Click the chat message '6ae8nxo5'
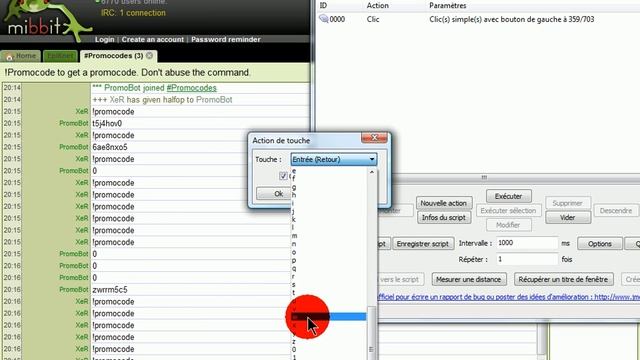The image size is (640, 360). [110, 147]
